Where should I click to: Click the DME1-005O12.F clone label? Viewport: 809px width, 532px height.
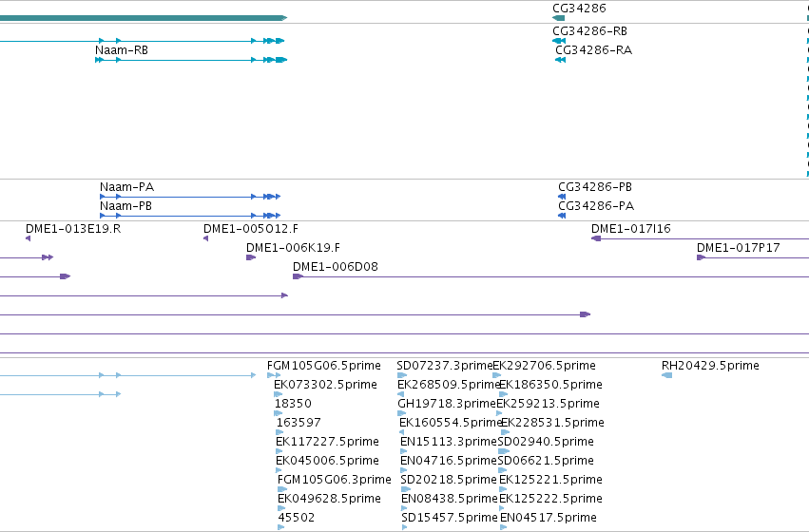(x=251, y=228)
